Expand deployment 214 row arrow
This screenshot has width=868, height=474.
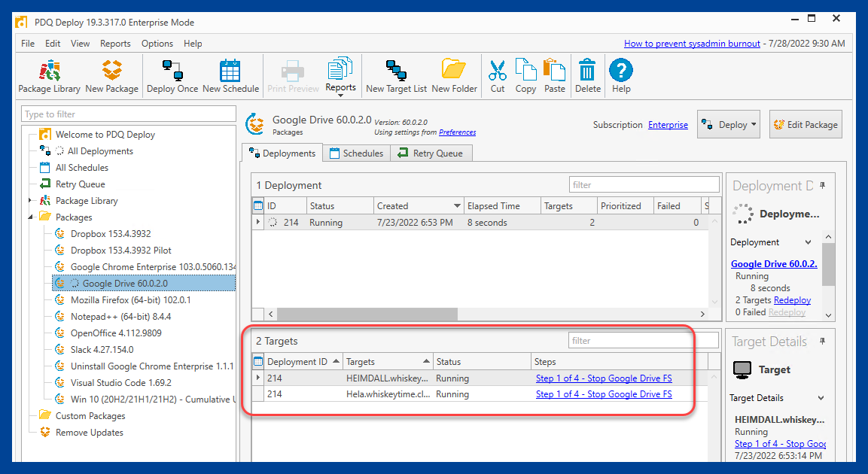(258, 222)
